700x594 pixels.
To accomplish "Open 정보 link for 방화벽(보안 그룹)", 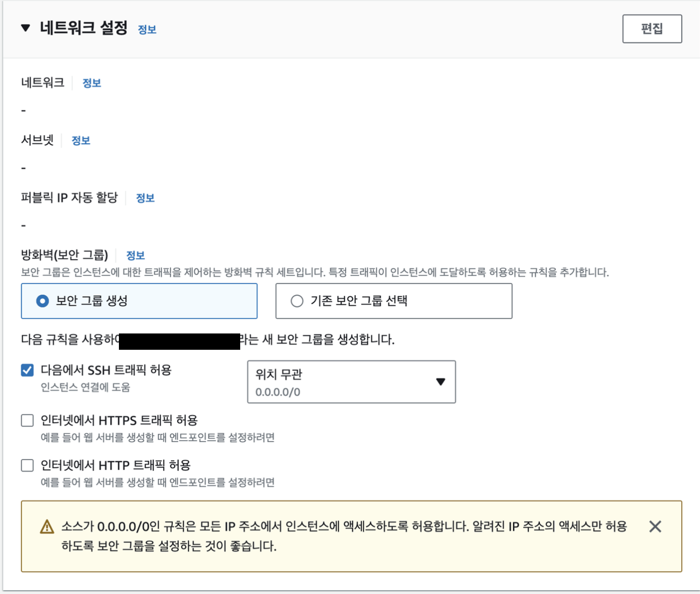I will pos(135,255).
